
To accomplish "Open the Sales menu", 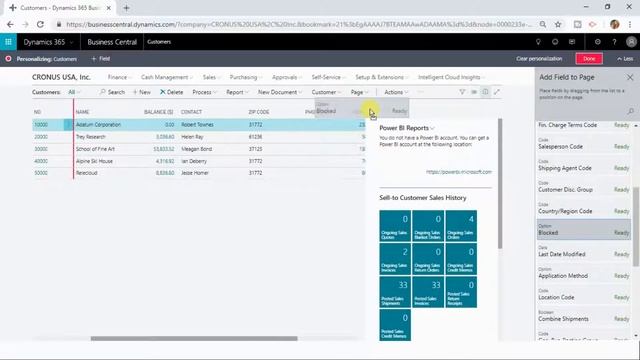I will (211, 77).
